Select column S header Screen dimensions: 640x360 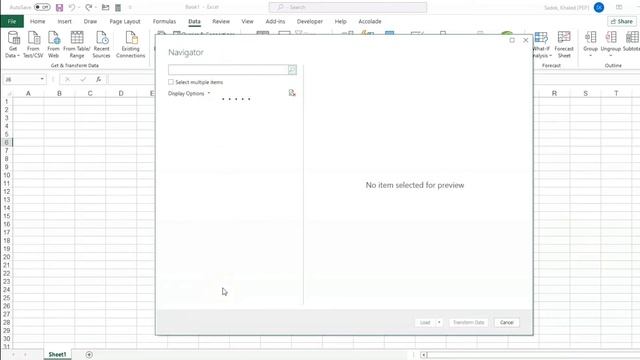coord(585,93)
